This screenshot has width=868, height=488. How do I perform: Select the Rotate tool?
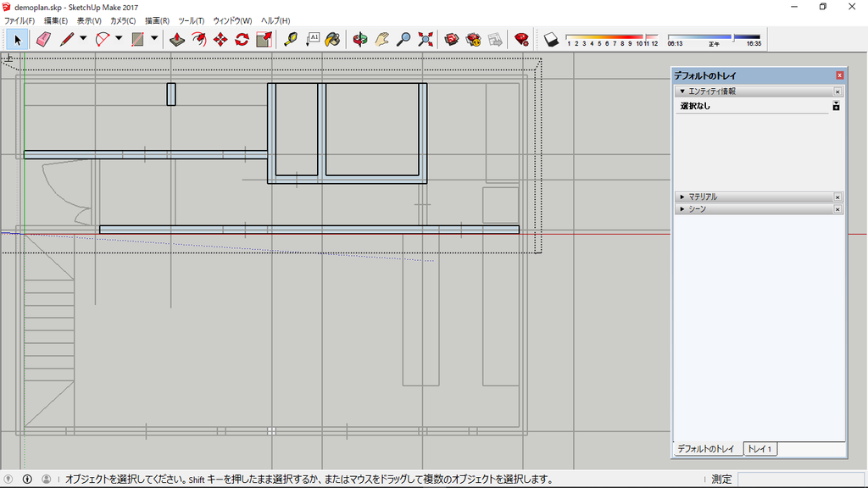(242, 39)
